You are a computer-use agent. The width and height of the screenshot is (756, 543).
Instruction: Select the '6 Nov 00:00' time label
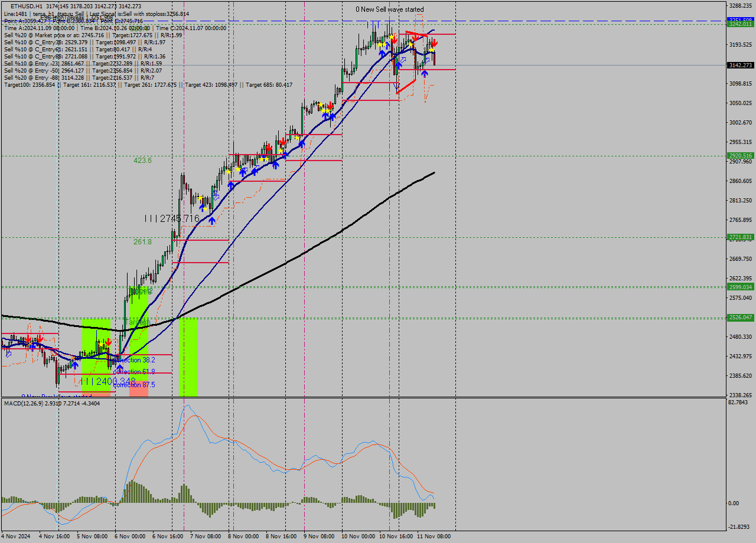[131, 537]
